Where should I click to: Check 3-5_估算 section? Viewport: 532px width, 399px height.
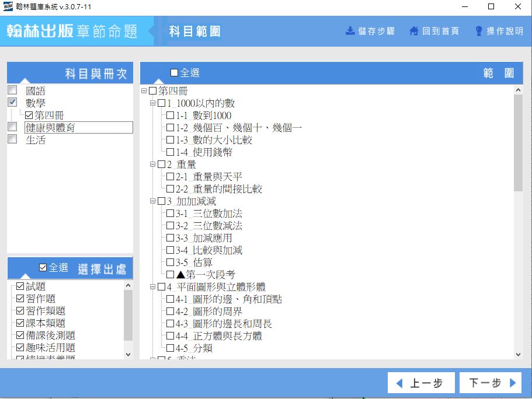point(171,262)
